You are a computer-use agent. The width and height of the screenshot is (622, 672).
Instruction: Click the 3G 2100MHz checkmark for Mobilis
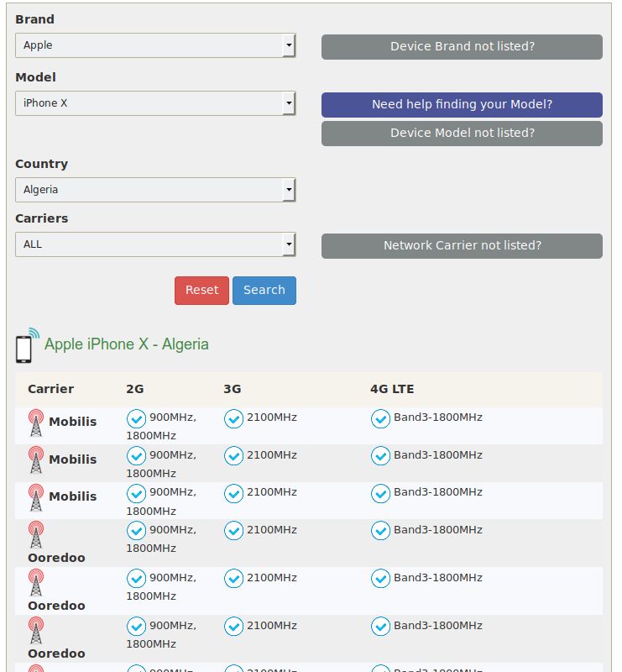tap(233, 418)
